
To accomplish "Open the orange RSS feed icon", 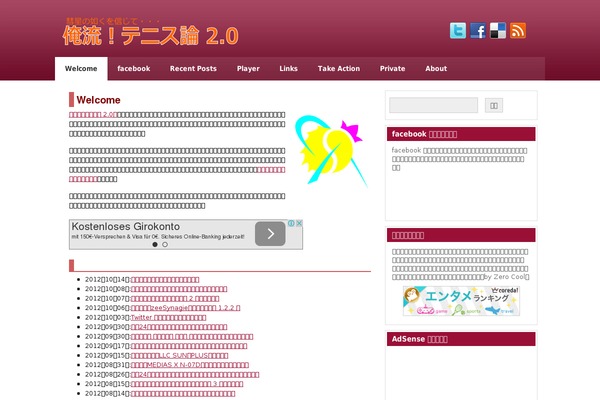I will point(518,31).
